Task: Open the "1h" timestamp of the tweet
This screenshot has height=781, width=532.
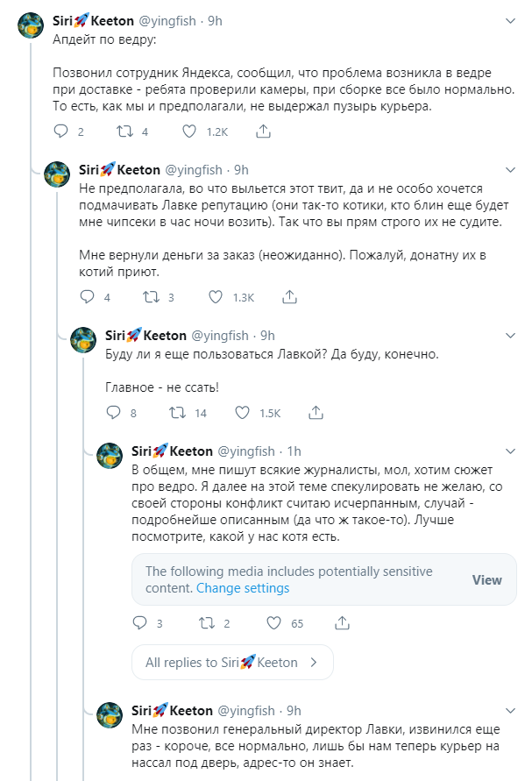Action: 294,451
